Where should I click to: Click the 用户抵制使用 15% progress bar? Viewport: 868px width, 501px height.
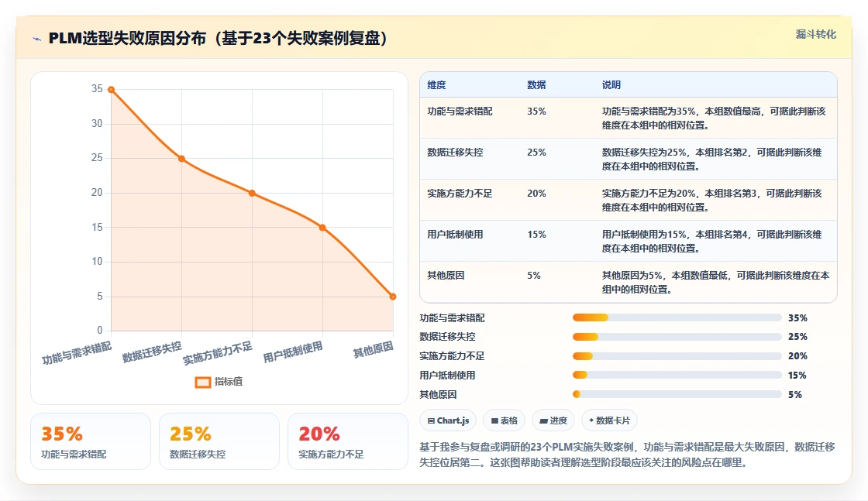point(677,375)
